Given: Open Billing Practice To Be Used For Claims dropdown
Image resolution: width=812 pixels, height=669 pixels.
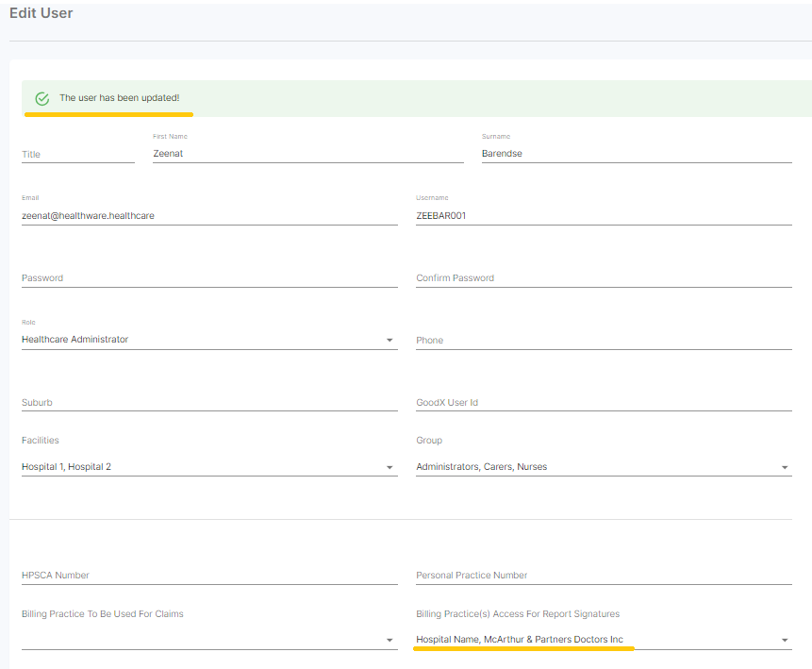Looking at the screenshot, I should click(x=389, y=640).
